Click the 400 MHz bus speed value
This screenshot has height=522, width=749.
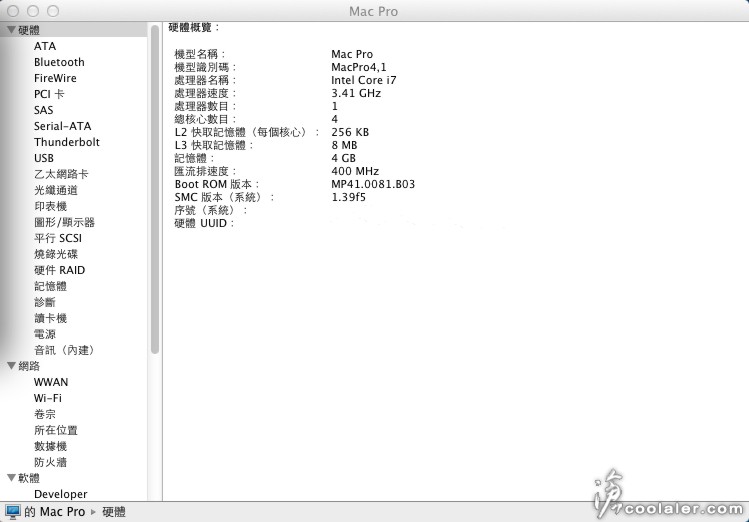[x=355, y=170]
